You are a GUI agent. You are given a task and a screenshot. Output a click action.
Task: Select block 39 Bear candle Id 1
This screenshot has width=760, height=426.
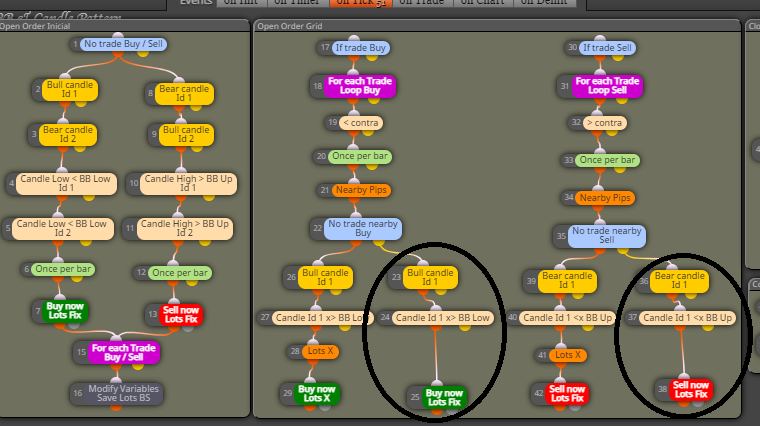(567, 280)
